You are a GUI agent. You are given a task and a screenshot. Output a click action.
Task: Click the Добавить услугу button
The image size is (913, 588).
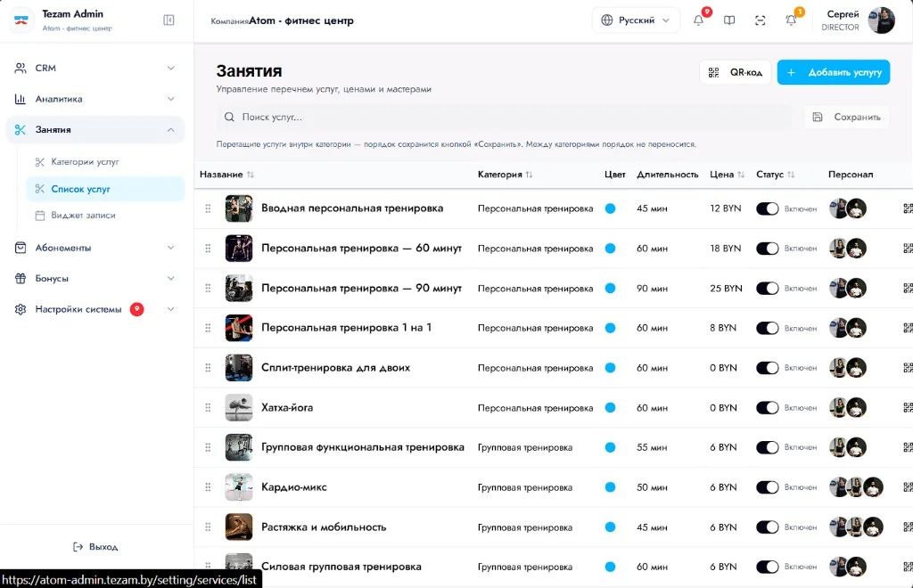point(834,73)
